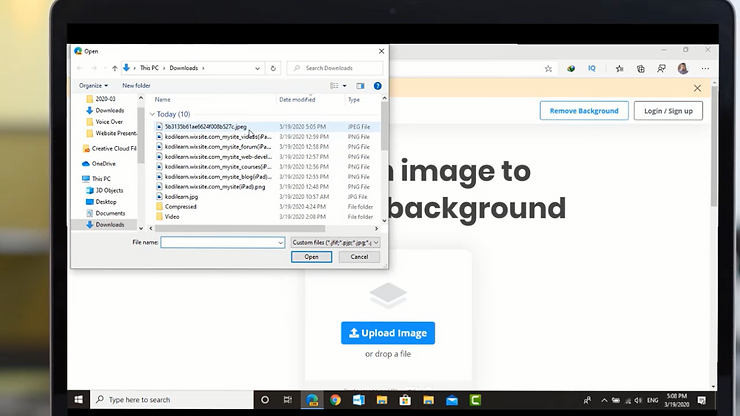Viewport: 740px width, 416px height.
Task: Select kodilearn.wixsite.com_mysite_courses PNG file
Action: 218,167
